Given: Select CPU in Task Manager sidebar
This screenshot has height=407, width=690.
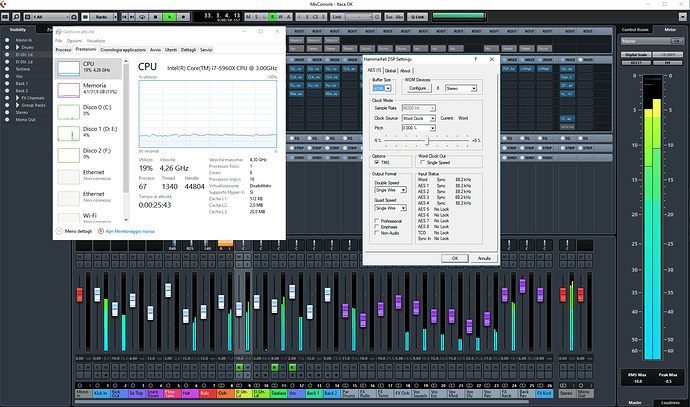Looking at the screenshot, I should point(90,66).
